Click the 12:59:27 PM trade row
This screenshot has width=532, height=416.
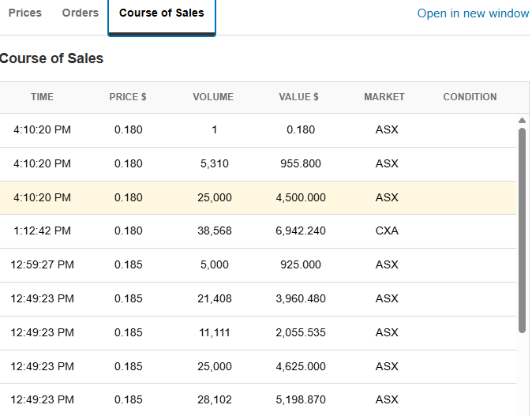click(x=43, y=265)
